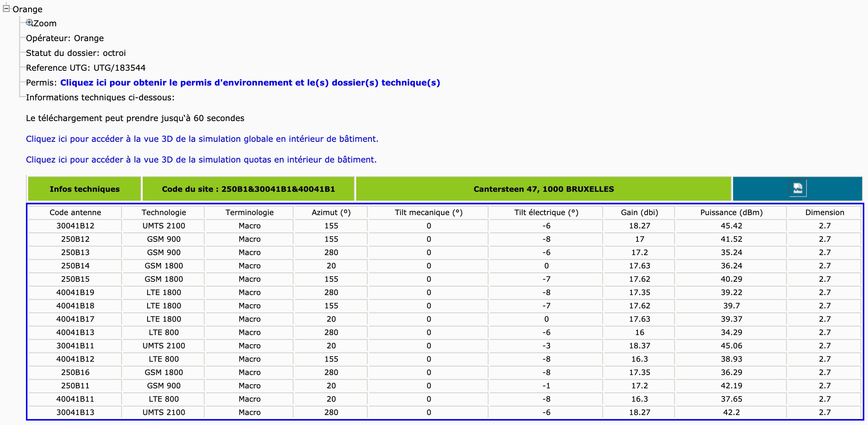The height and width of the screenshot is (425, 868).
Task: Click antenna code 30041B11
Action: pos(75,346)
